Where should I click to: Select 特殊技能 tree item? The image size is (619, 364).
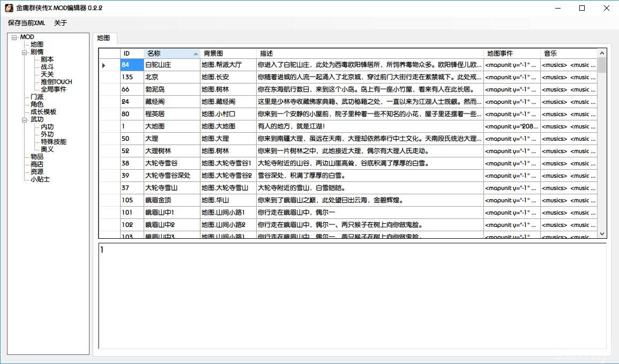coord(54,142)
